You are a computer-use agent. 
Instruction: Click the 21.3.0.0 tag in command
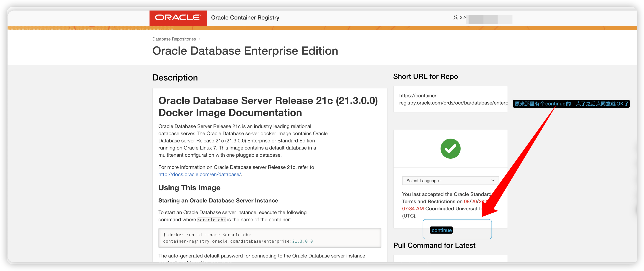click(x=302, y=241)
